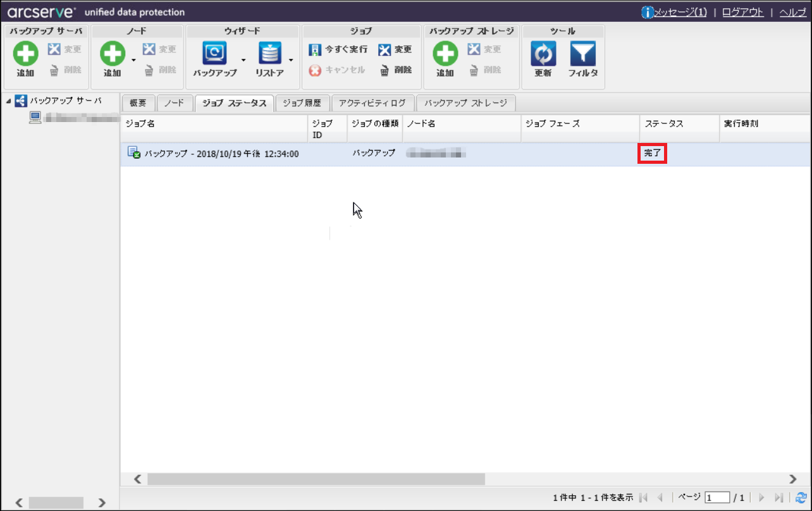Screen dimensions: 812x511
Task: Click 変更 in the バックアップ ストレージ toolbar group
Action: 484,49
